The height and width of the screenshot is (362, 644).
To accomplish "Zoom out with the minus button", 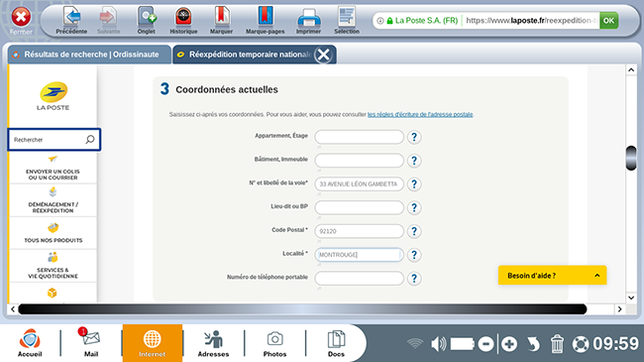I will (485, 344).
